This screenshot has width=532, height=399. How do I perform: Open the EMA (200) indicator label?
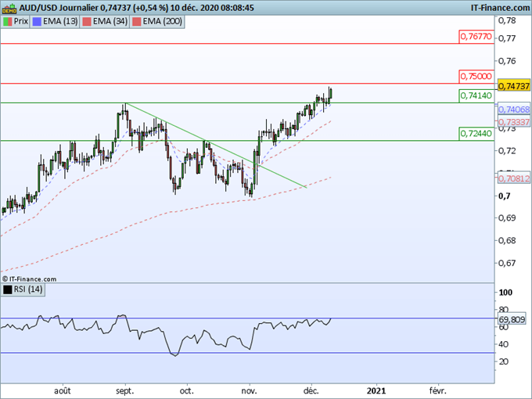(157, 21)
